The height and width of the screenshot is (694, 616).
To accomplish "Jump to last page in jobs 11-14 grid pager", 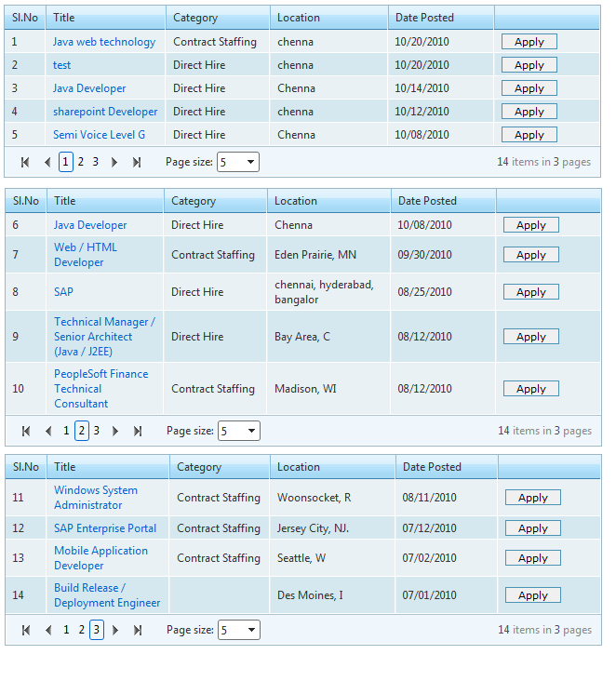I will coord(138,630).
